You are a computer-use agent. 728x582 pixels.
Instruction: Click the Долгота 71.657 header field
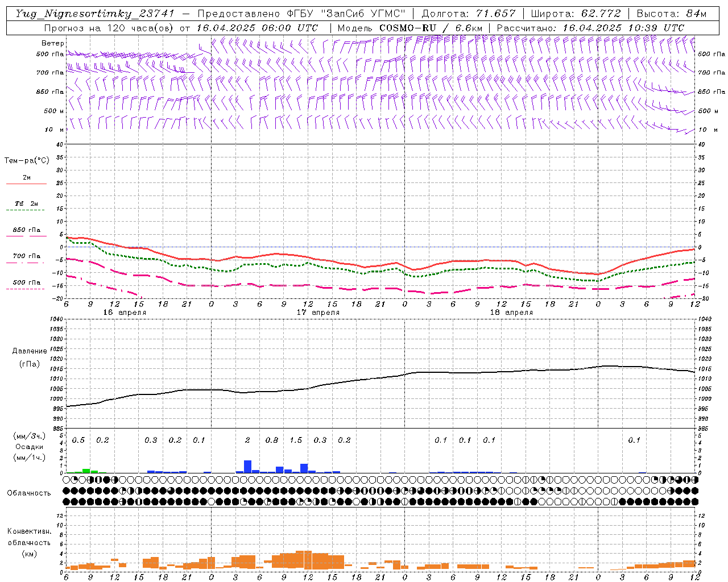click(x=468, y=14)
